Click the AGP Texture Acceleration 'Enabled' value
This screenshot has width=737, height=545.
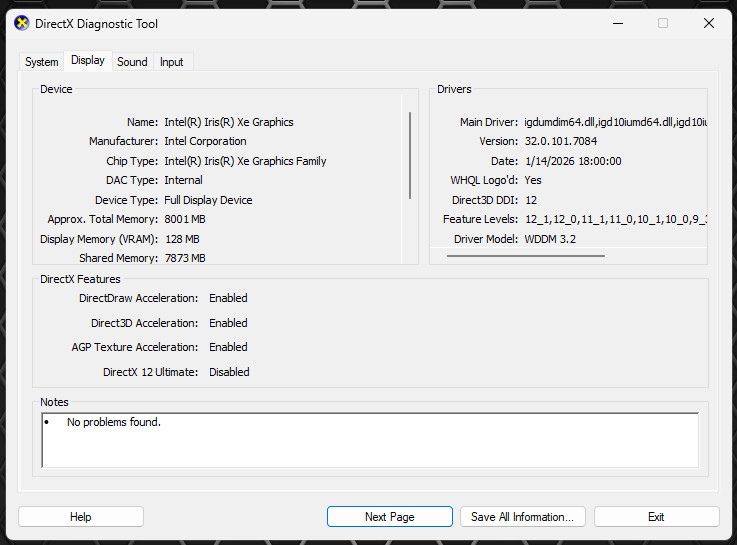(228, 347)
